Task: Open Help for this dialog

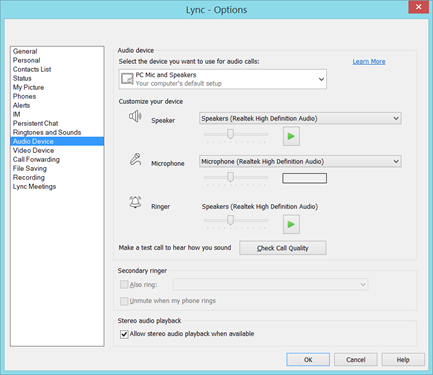Action: [403, 360]
